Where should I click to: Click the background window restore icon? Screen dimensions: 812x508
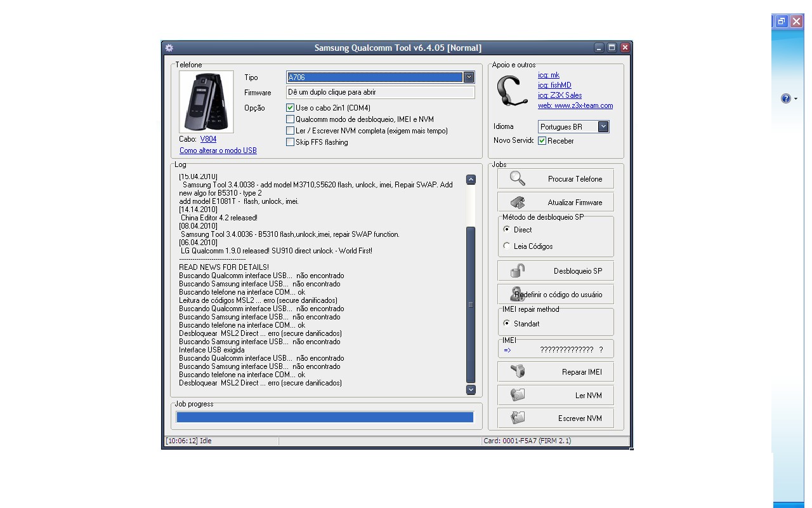pyautogui.click(x=782, y=21)
